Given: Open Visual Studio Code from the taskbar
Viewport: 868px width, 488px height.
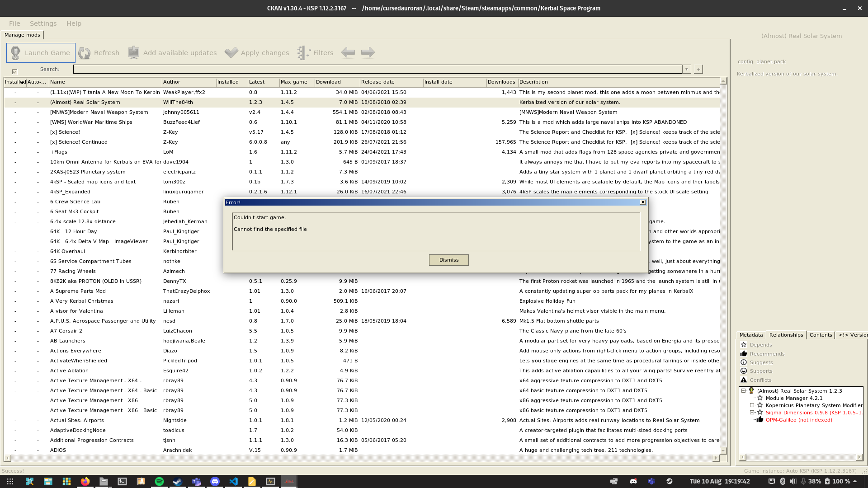Looking at the screenshot, I should click(x=233, y=481).
